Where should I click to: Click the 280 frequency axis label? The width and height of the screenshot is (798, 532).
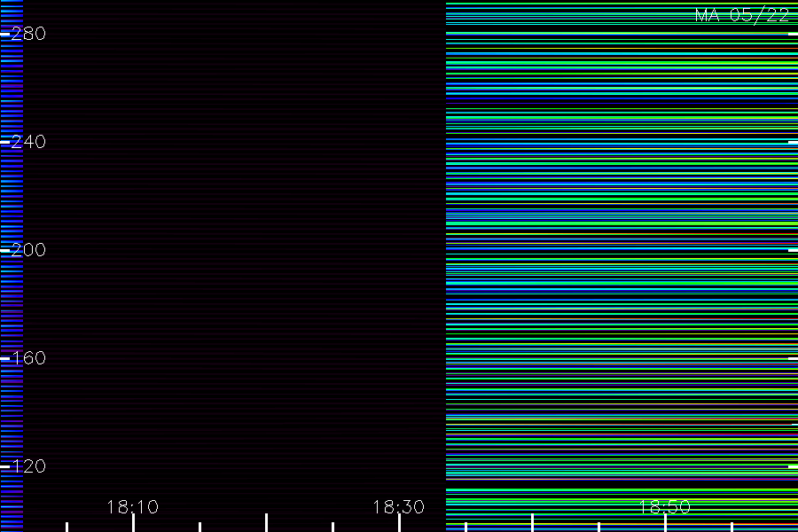pyautogui.click(x=28, y=34)
